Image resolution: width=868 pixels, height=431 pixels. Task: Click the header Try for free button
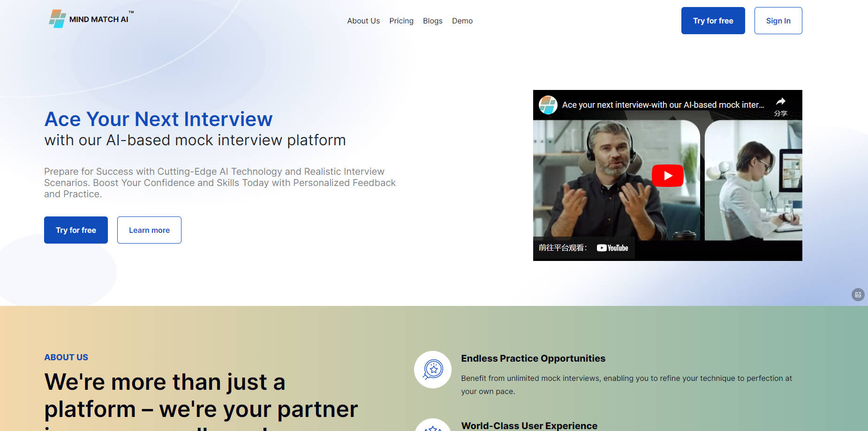click(x=713, y=21)
